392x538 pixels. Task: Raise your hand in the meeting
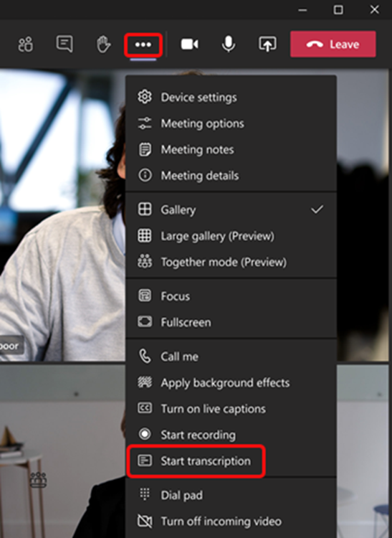[103, 44]
